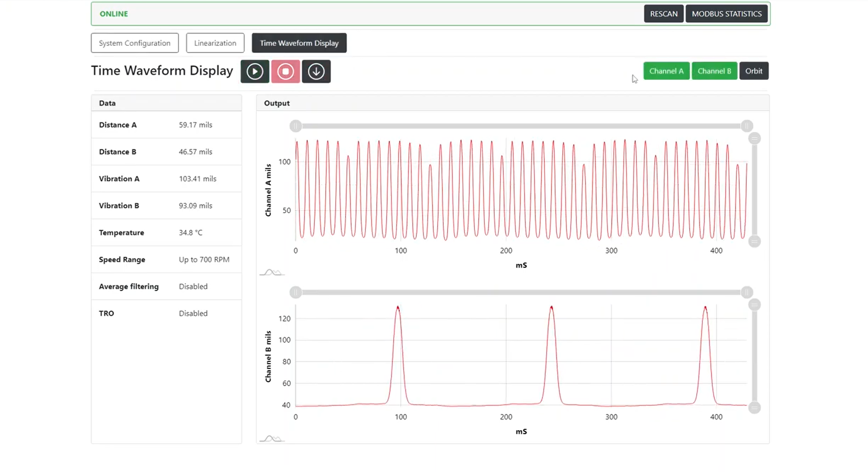Click Channel A chart left range slider handle

tap(295, 126)
